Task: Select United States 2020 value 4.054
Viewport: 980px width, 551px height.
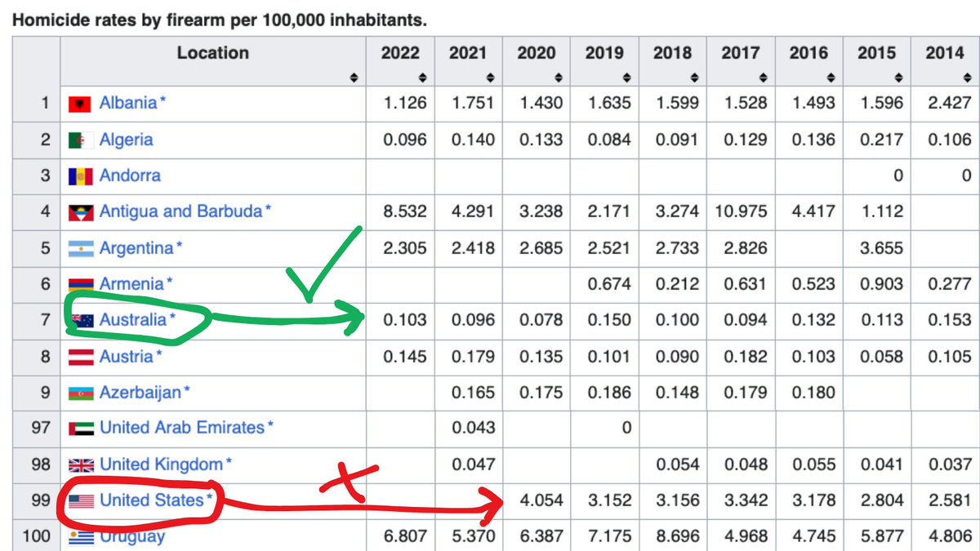Action: [541, 500]
